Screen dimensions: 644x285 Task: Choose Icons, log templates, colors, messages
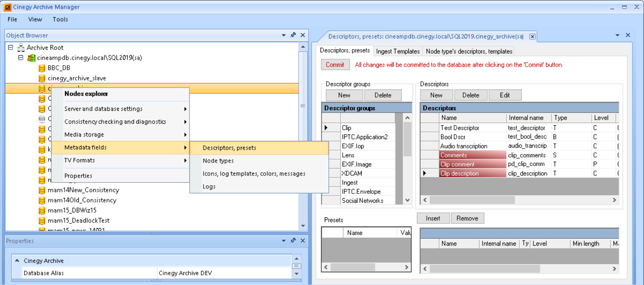coord(259,174)
